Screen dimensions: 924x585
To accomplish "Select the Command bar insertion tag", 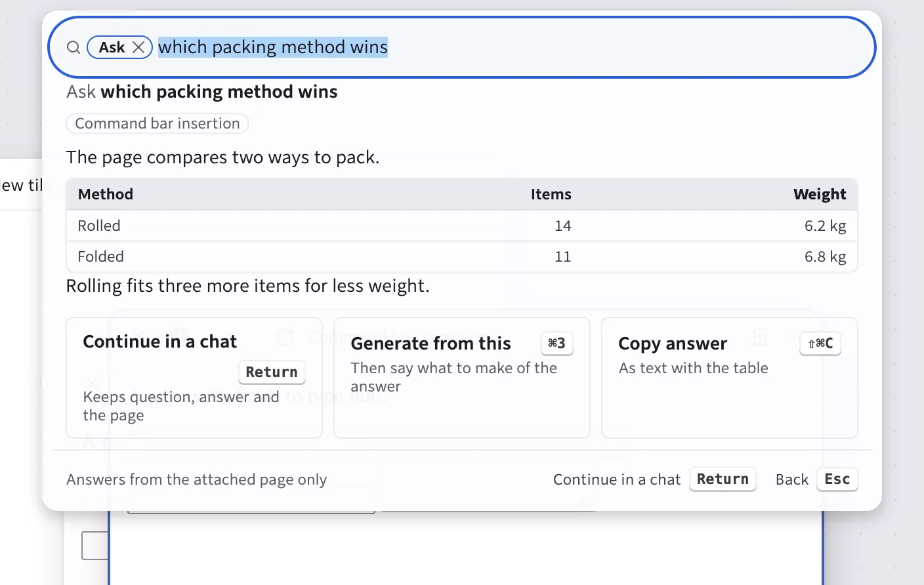I will click(157, 123).
